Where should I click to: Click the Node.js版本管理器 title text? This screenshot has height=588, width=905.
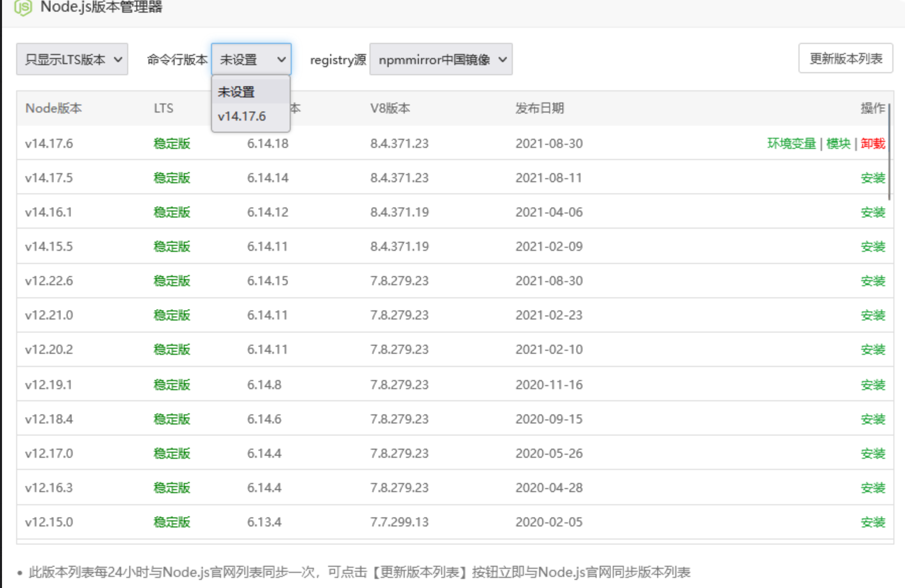[101, 7]
